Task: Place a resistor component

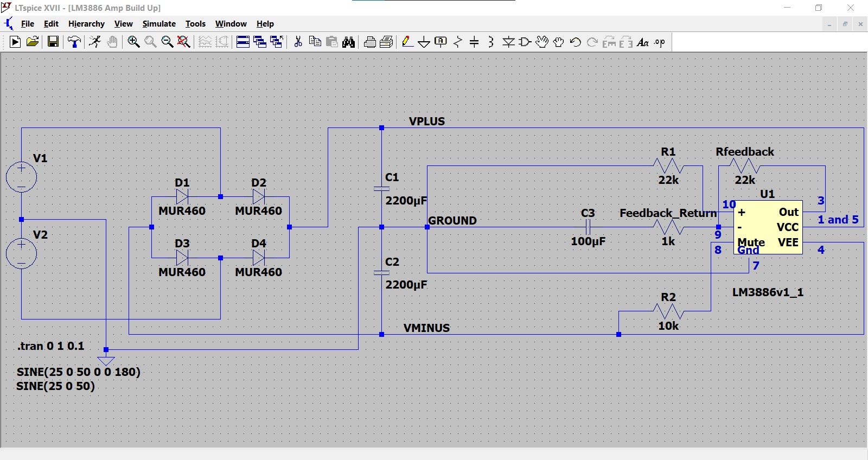Action: (458, 42)
